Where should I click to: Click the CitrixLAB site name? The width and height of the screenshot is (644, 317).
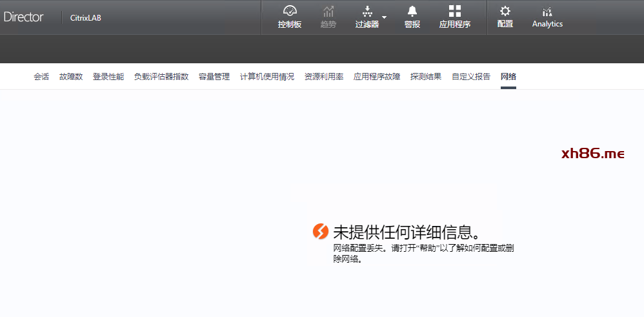[86, 18]
